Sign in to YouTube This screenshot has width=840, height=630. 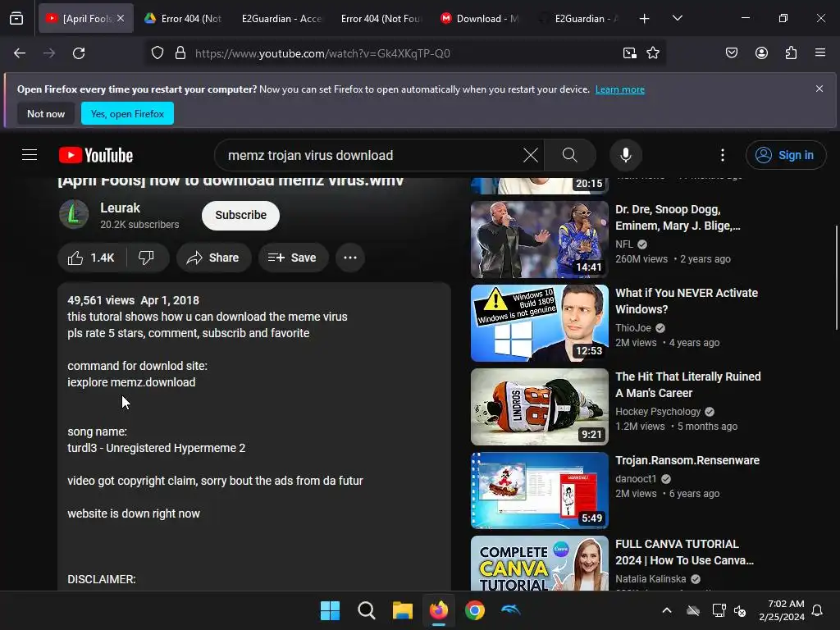(786, 155)
